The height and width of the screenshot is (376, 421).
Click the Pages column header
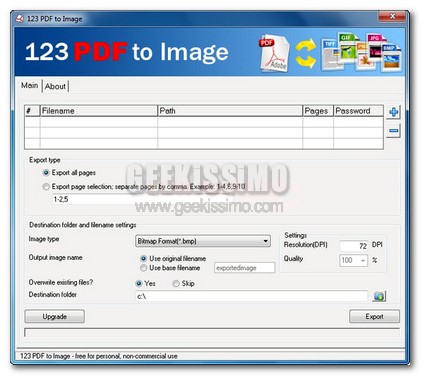click(x=318, y=111)
